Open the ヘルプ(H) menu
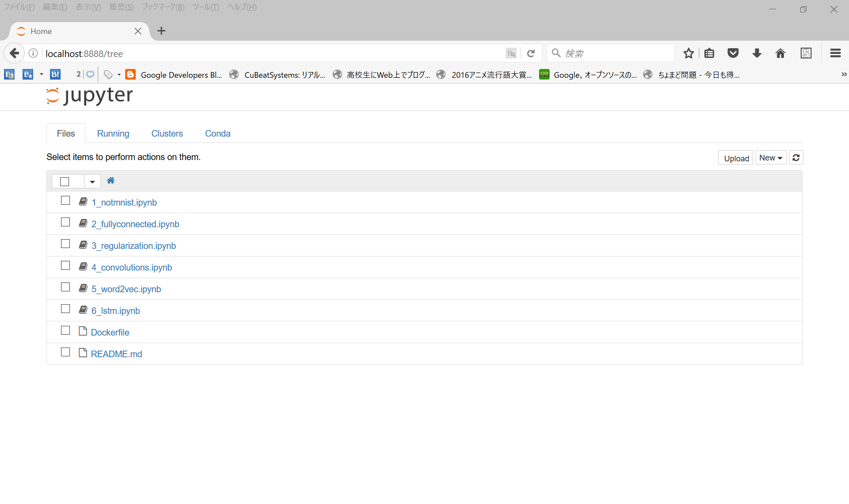 [242, 7]
